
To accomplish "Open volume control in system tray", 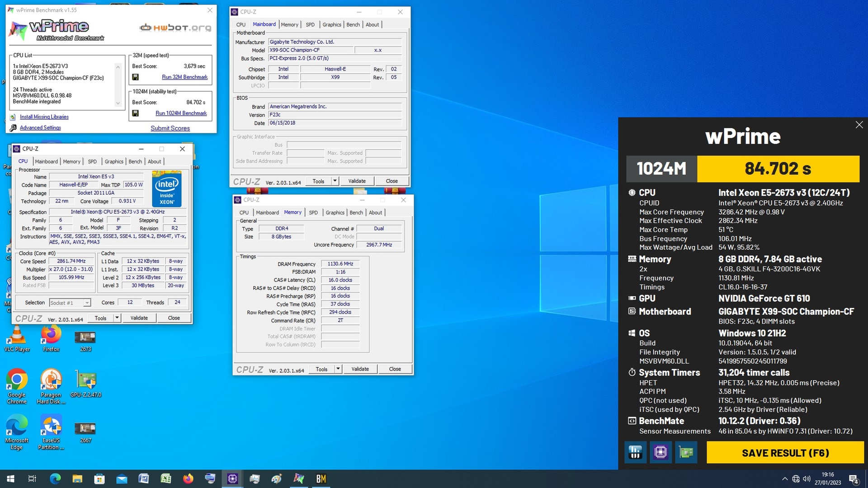I will [807, 479].
